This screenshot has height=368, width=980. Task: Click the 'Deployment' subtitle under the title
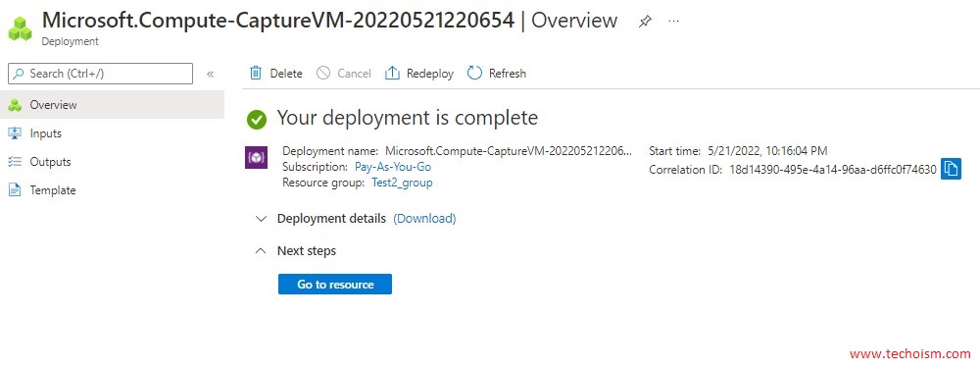(x=70, y=42)
